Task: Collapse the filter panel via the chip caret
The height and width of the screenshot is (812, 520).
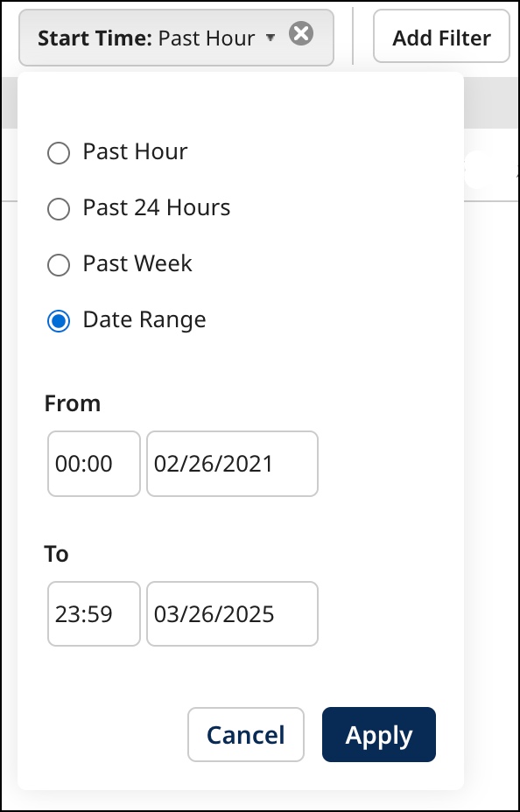Action: tap(271, 36)
